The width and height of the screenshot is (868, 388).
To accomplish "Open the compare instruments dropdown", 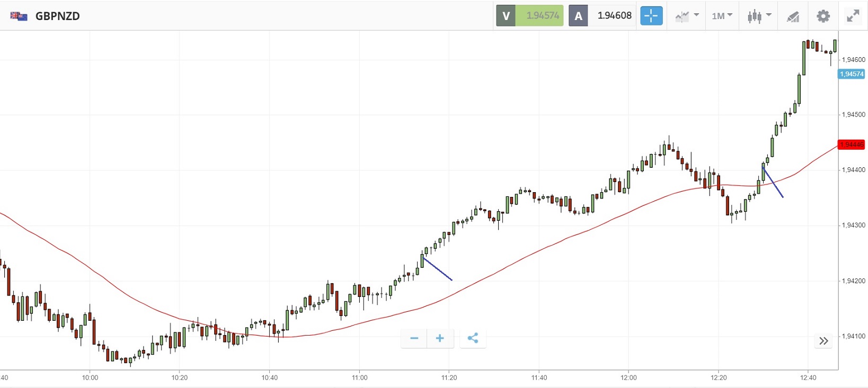I will coord(687,16).
